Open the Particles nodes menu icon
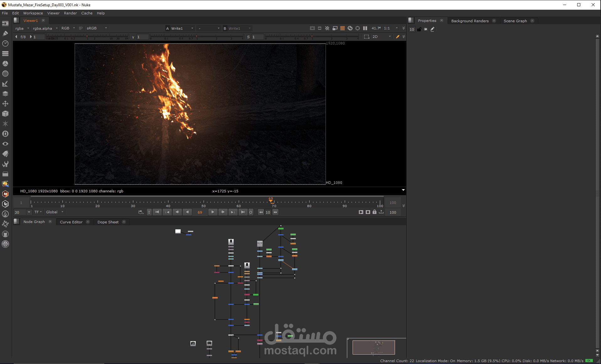The image size is (601, 364). click(x=5, y=124)
